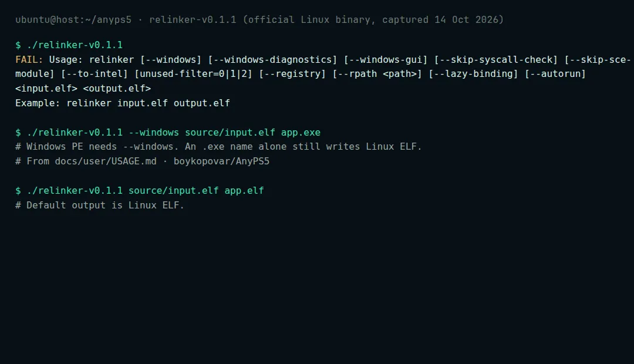Click the "[--to-intel]" option text
This screenshot has width=634, height=364.
pyautogui.click(x=95, y=74)
